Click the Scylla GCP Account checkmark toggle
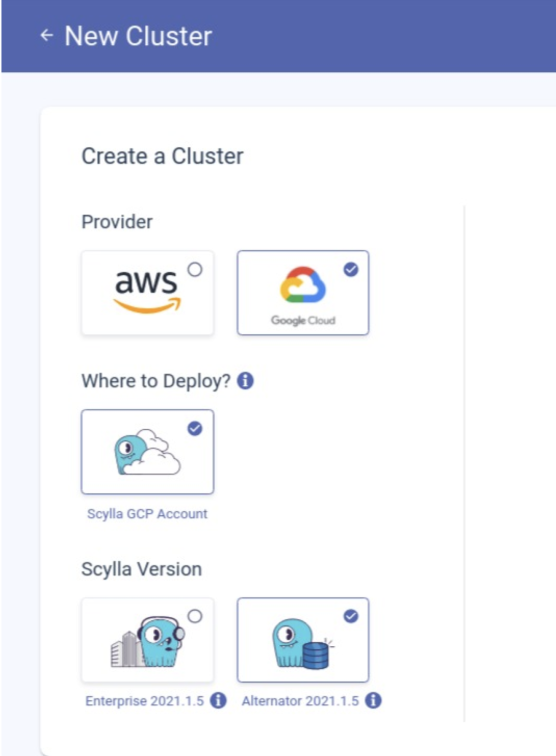This screenshot has width=556, height=756. [196, 429]
